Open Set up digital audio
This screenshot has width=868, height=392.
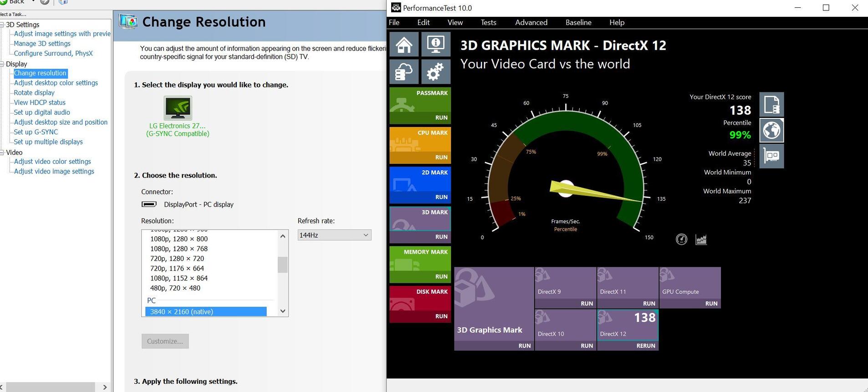[x=42, y=112]
